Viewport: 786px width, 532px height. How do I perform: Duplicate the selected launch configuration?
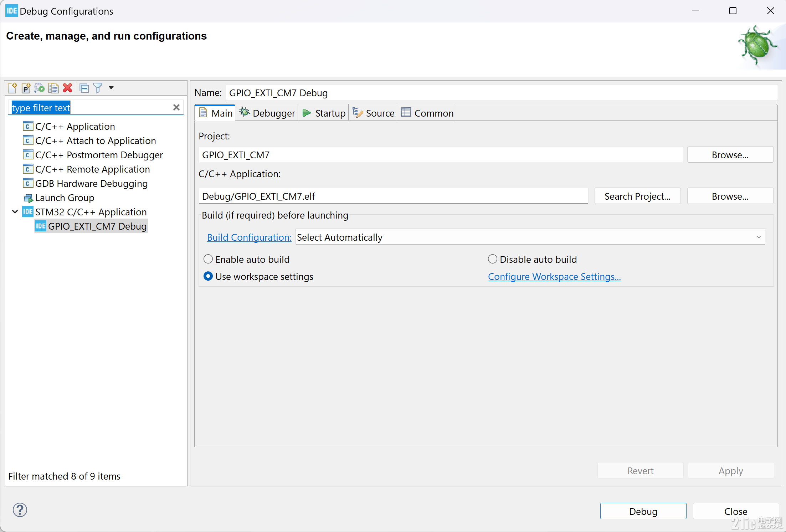(53, 88)
